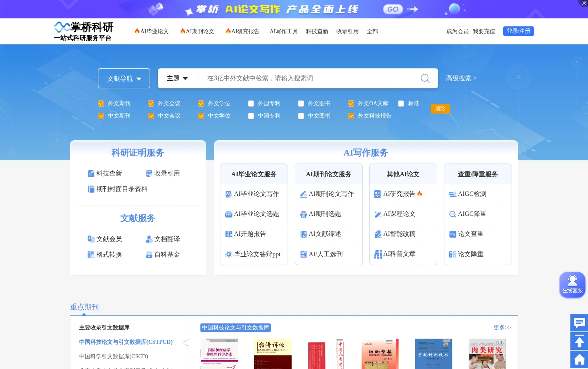This screenshot has width=588, height=369.
Task: Uncheck the 中文期刊 checkbox
Action: tap(101, 116)
